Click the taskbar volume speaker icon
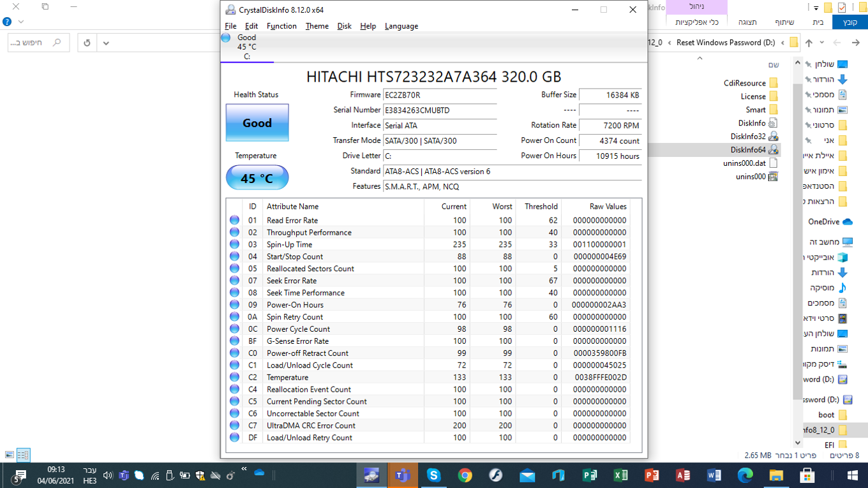This screenshot has width=868, height=488. point(107,475)
